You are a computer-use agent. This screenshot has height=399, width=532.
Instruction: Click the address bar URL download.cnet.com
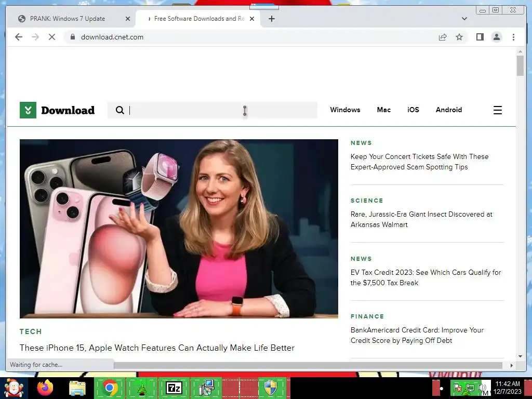tap(112, 37)
